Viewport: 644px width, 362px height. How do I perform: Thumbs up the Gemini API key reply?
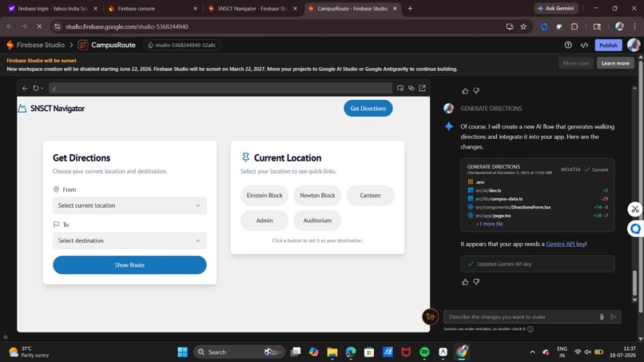pyautogui.click(x=465, y=282)
